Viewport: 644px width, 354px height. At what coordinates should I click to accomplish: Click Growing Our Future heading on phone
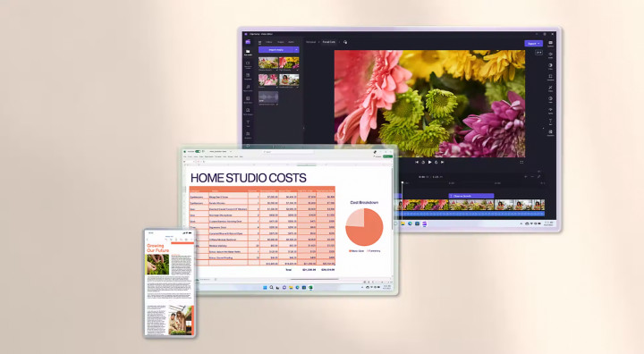[157, 248]
